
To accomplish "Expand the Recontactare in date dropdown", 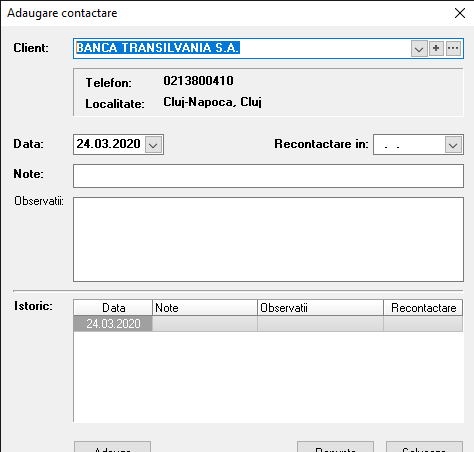I will 453,145.
